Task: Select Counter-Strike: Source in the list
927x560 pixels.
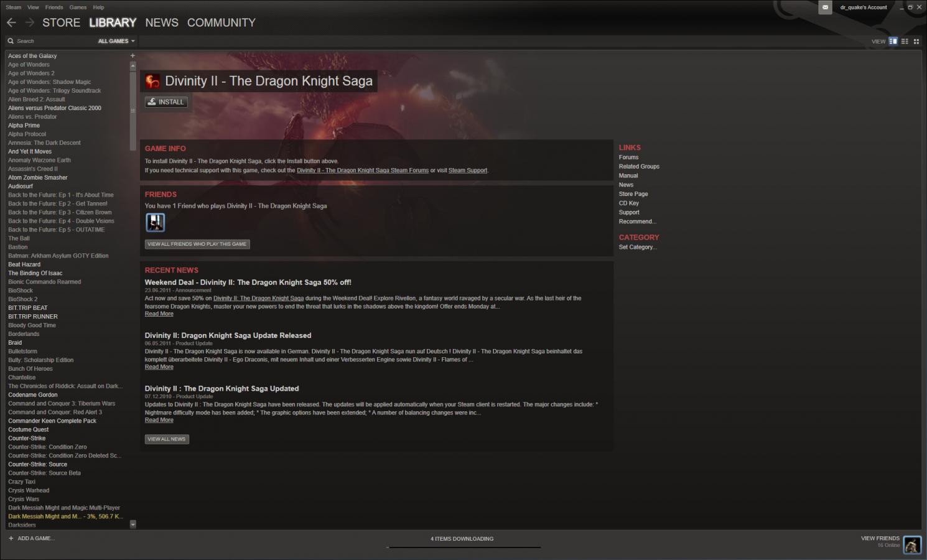Action: tap(37, 464)
